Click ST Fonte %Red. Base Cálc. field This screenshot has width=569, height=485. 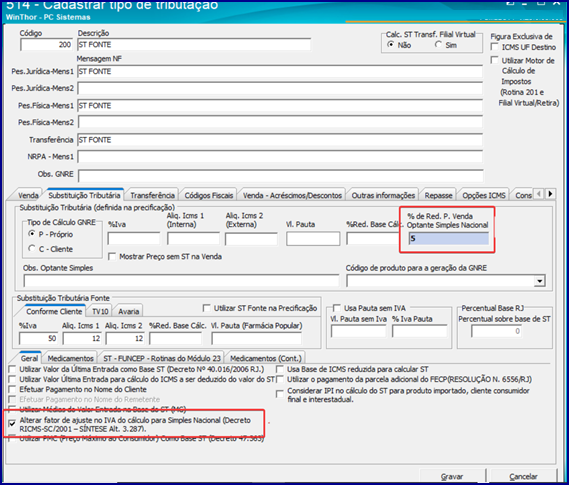pos(175,338)
